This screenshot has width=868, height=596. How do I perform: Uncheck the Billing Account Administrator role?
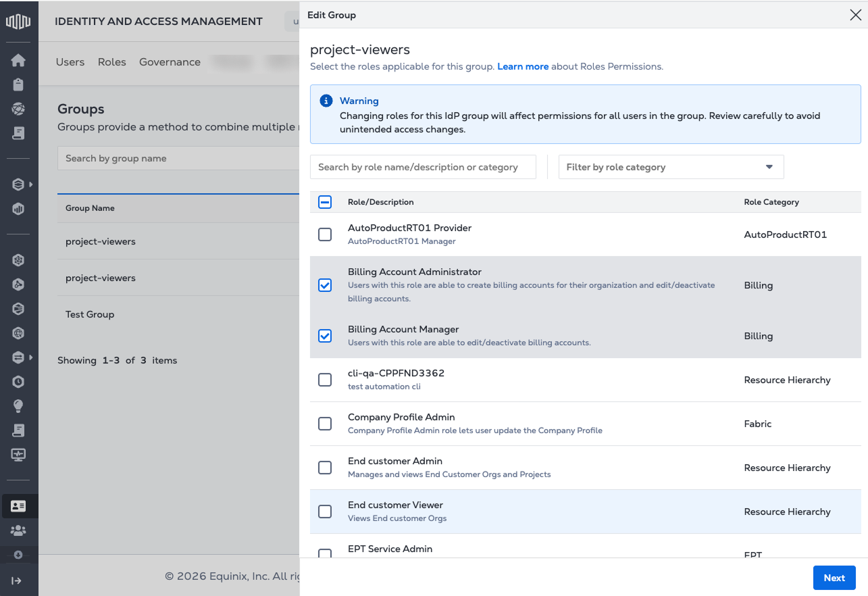[325, 285]
